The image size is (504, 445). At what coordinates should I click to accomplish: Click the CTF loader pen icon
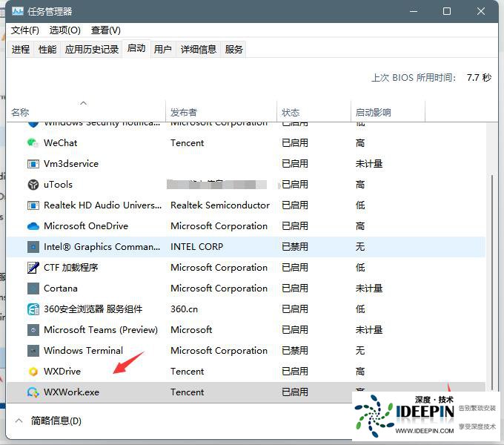[33, 268]
